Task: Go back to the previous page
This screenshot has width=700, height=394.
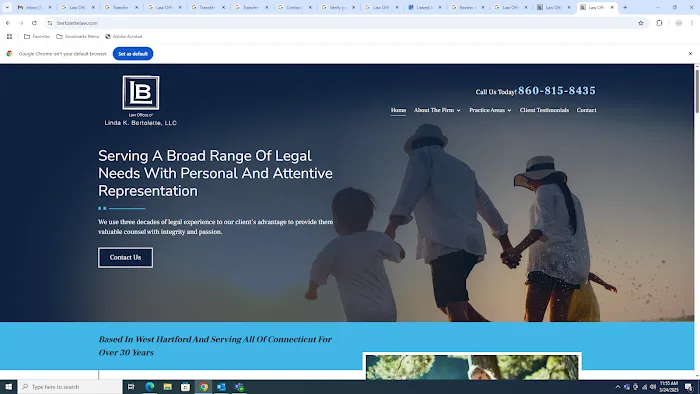Action: (8, 23)
